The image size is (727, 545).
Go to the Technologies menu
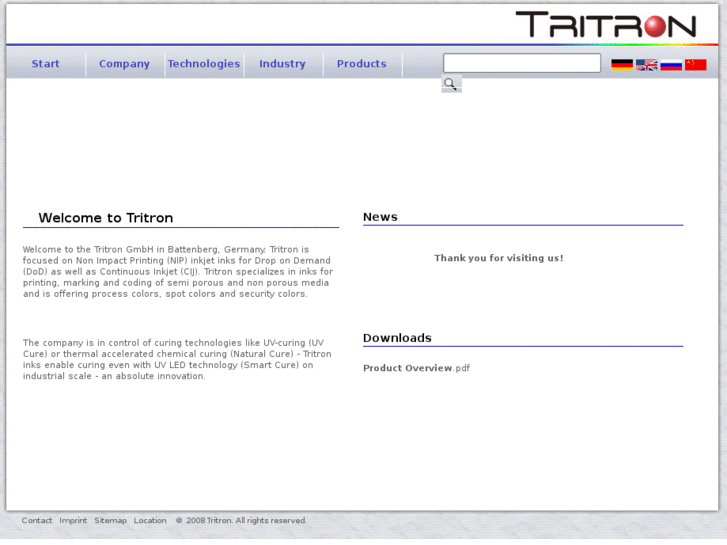pos(204,64)
